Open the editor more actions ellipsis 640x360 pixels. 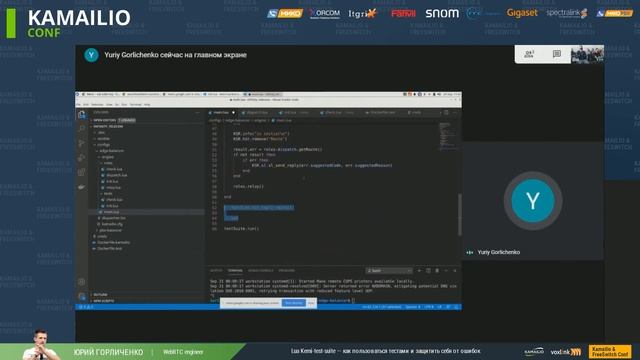[x=455, y=113]
